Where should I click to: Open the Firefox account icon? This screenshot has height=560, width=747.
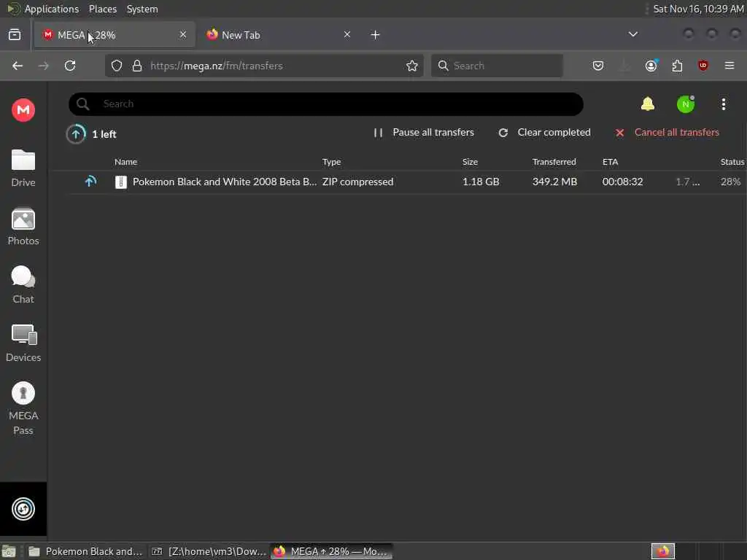(x=651, y=66)
